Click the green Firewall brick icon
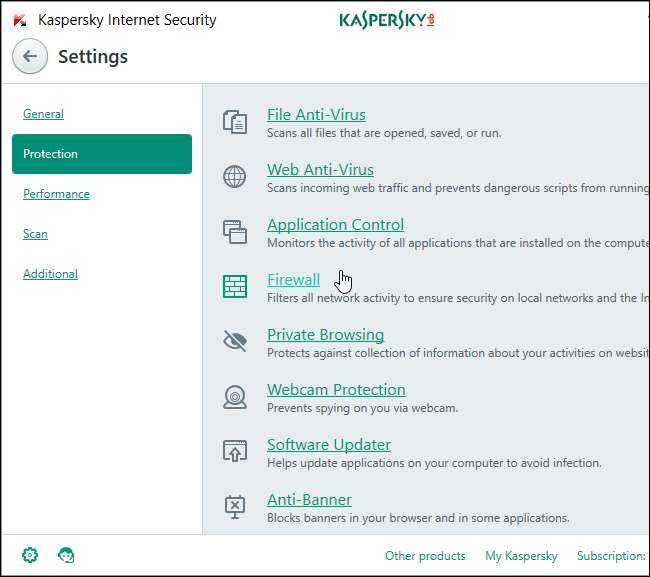This screenshot has height=577, width=650. coord(235,286)
